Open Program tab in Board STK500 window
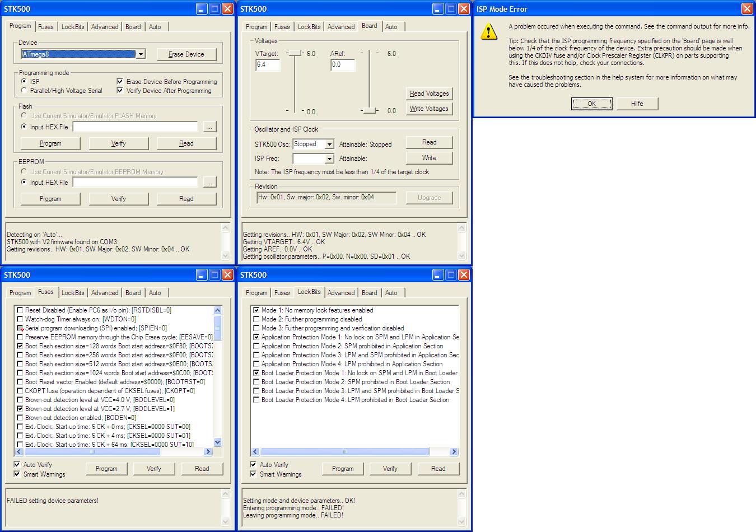The width and height of the screenshot is (756, 532). click(256, 27)
